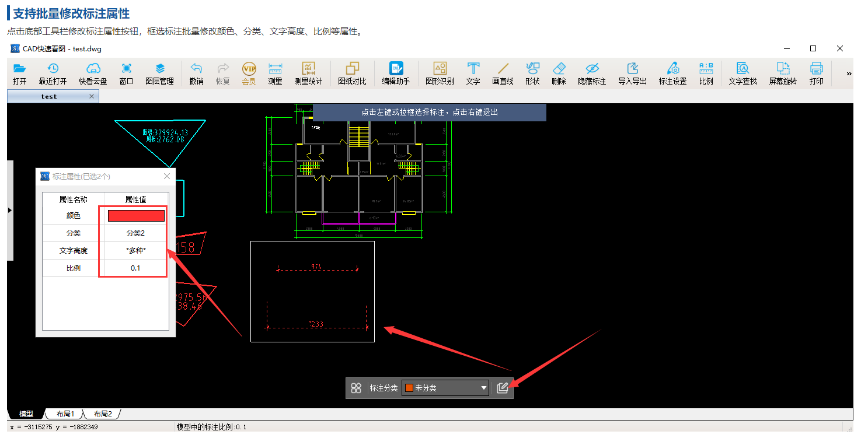
Task: Set drawing 比例 scale
Action: (x=706, y=73)
